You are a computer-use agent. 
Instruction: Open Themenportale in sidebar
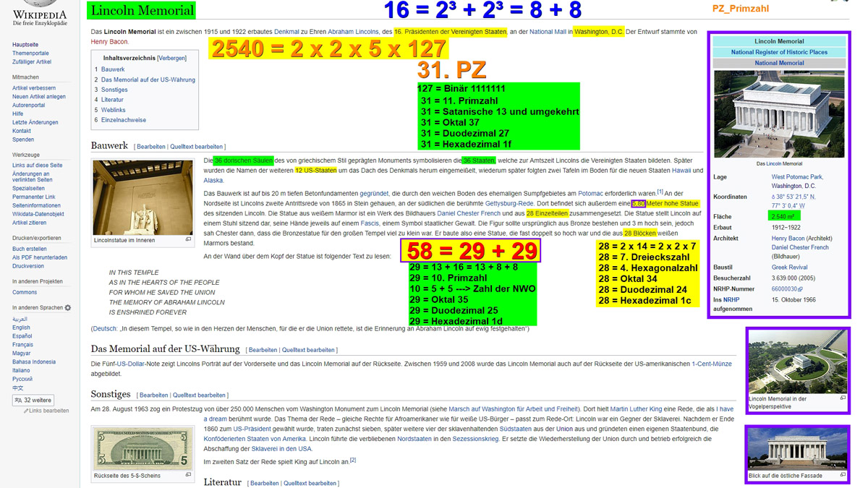(30, 53)
